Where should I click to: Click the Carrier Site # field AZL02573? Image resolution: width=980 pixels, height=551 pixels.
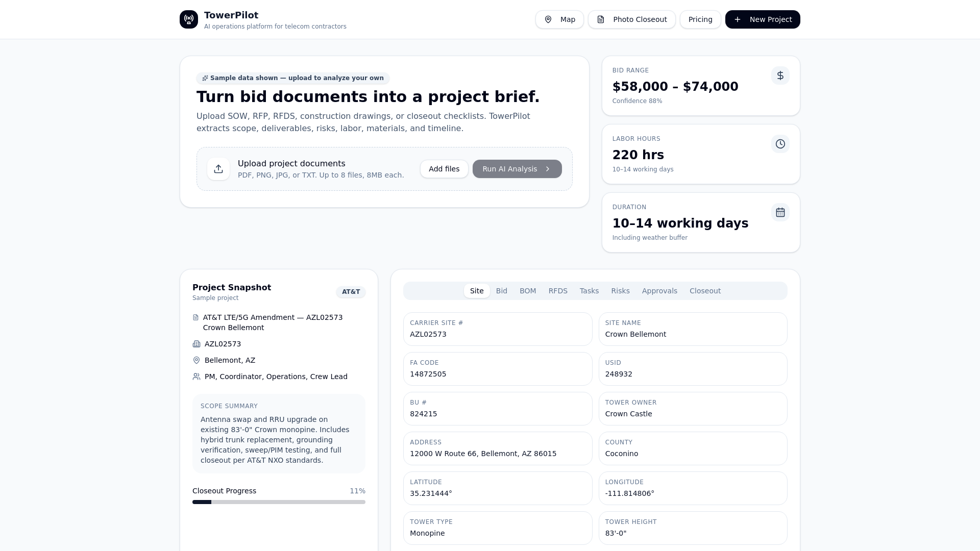[x=498, y=329]
